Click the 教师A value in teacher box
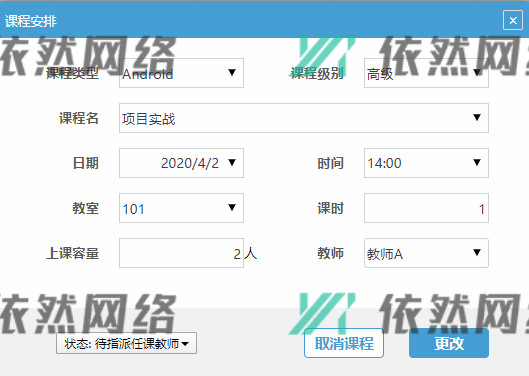 click(x=385, y=254)
